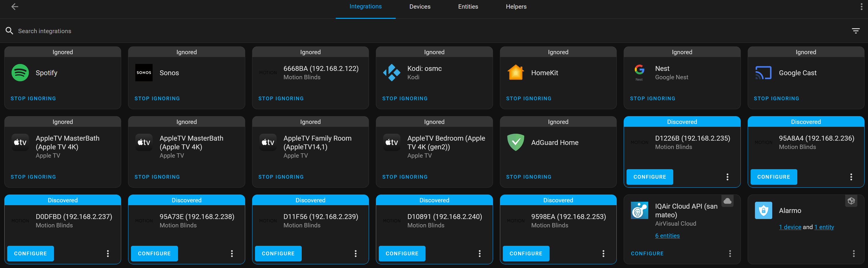Open the integrations filter menu icon
The height and width of the screenshot is (268, 868).
tap(856, 31)
